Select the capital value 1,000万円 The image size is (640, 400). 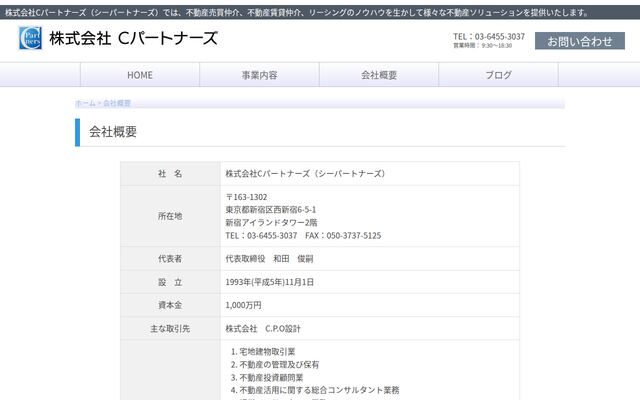click(x=243, y=305)
